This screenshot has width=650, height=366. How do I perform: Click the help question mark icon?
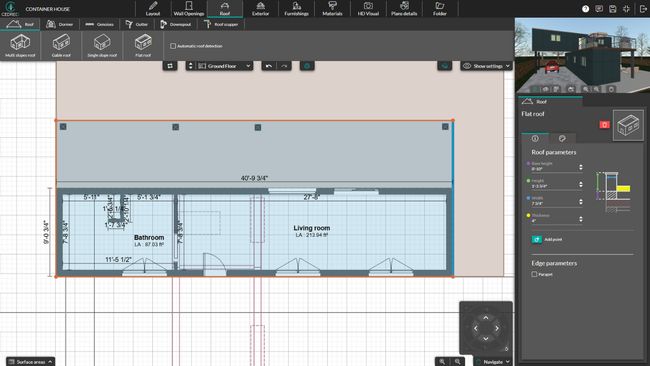[585, 9]
